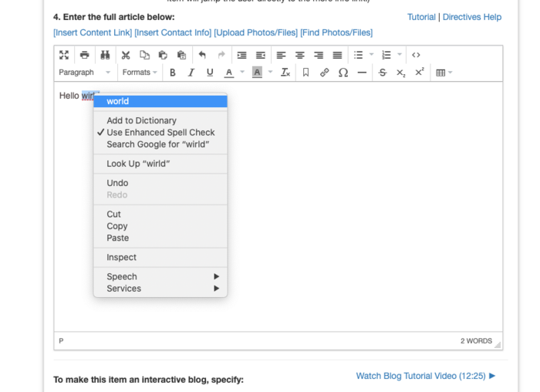This screenshot has height=392, width=540.
Task: Choose Search Google for "wirld"
Action: click(x=160, y=144)
